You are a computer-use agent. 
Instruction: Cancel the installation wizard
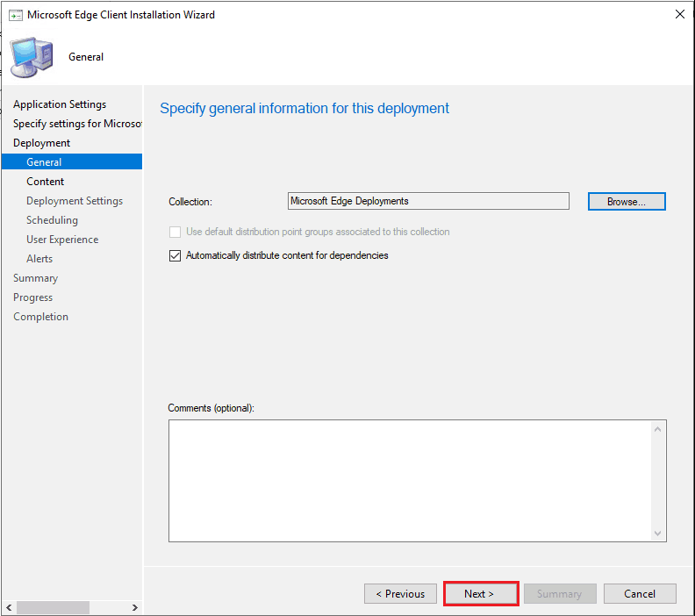[640, 593]
